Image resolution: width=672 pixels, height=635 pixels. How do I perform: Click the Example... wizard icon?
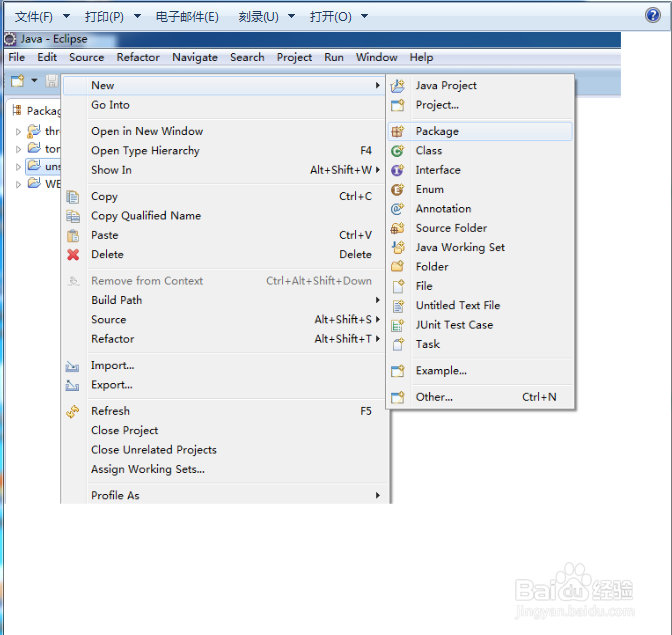point(398,371)
